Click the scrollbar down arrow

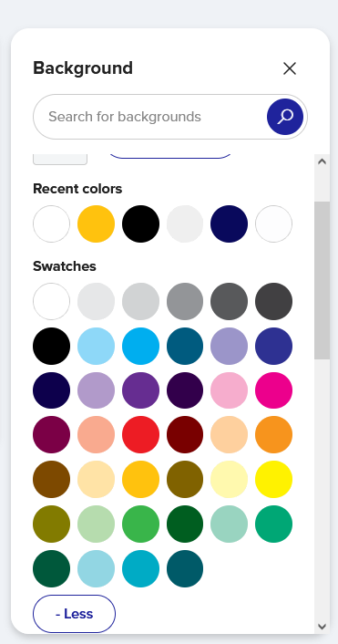(x=322, y=627)
